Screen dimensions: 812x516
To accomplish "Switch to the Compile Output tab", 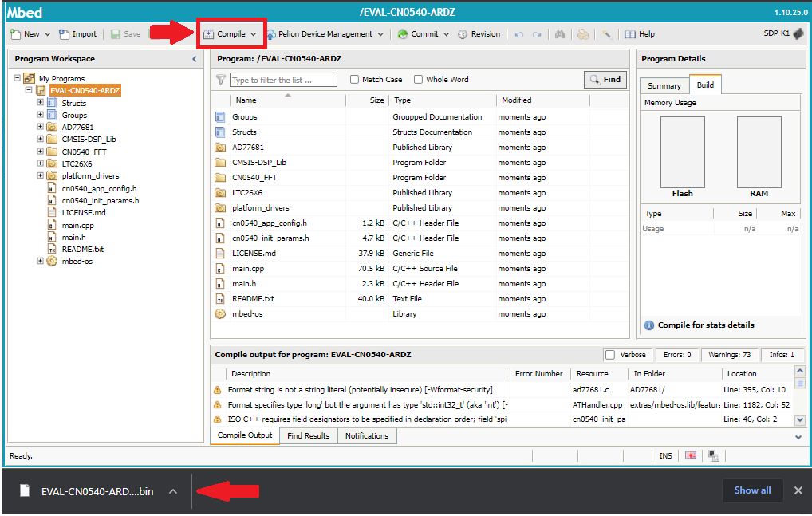I will point(244,435).
